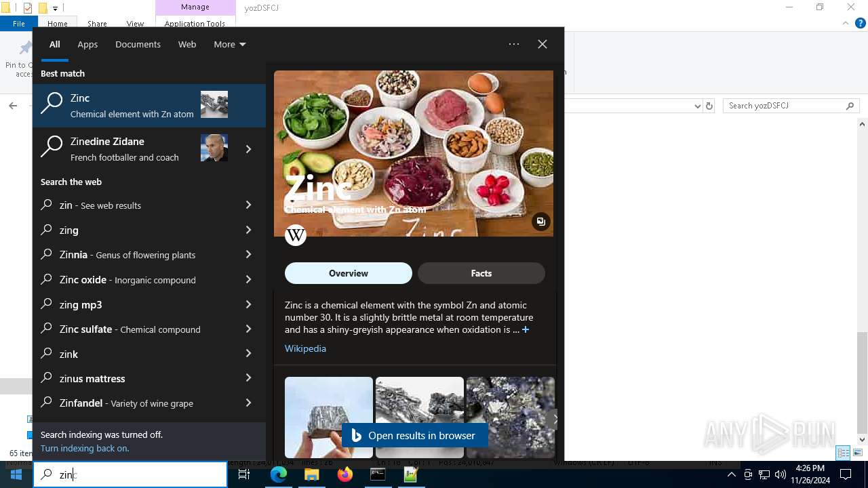Open File Explorer from taskbar
The height and width of the screenshot is (488, 868).
click(311, 474)
